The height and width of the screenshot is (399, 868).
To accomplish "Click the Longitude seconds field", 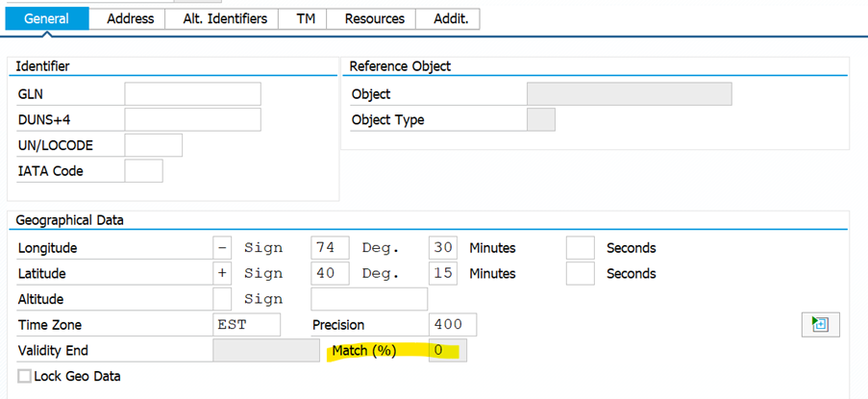I will tap(581, 248).
